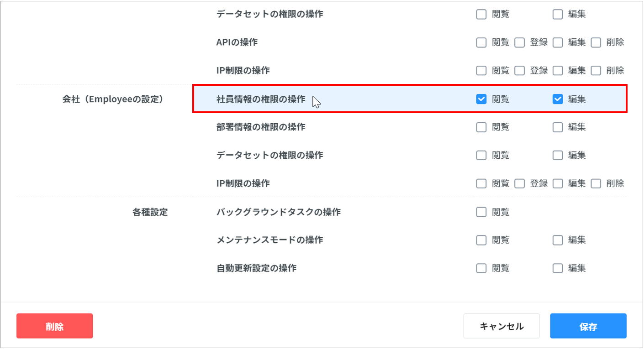Screen dimensions: 644x349
Task: Check 閲覧 for バックグラウンドタスクの操作
Action: point(481,212)
